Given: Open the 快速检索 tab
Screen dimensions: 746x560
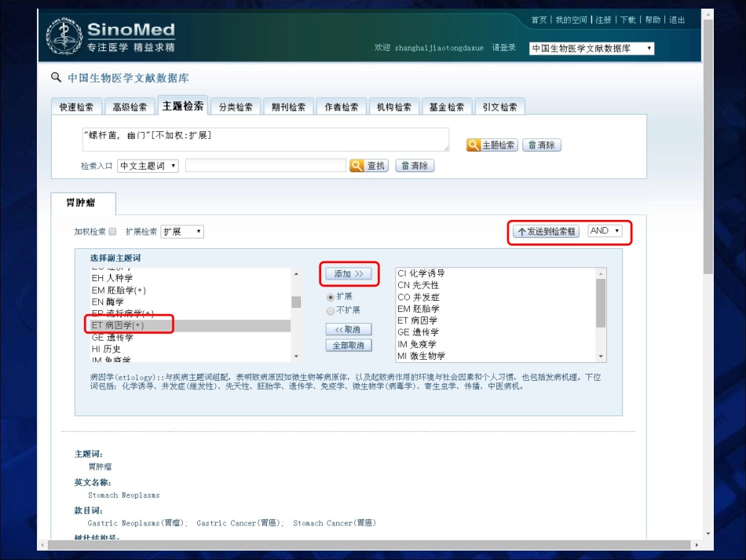Looking at the screenshot, I should [x=76, y=107].
